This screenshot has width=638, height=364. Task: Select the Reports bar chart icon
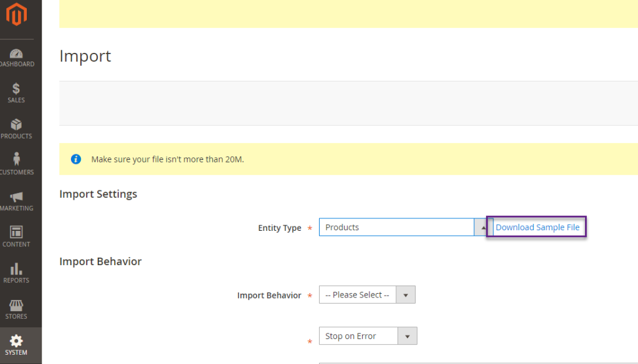pos(16,273)
